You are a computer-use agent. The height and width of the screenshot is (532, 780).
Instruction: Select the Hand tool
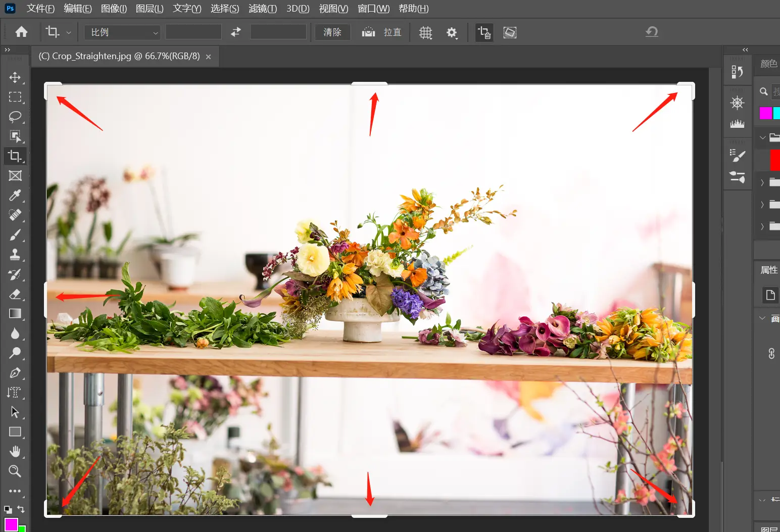pos(15,451)
